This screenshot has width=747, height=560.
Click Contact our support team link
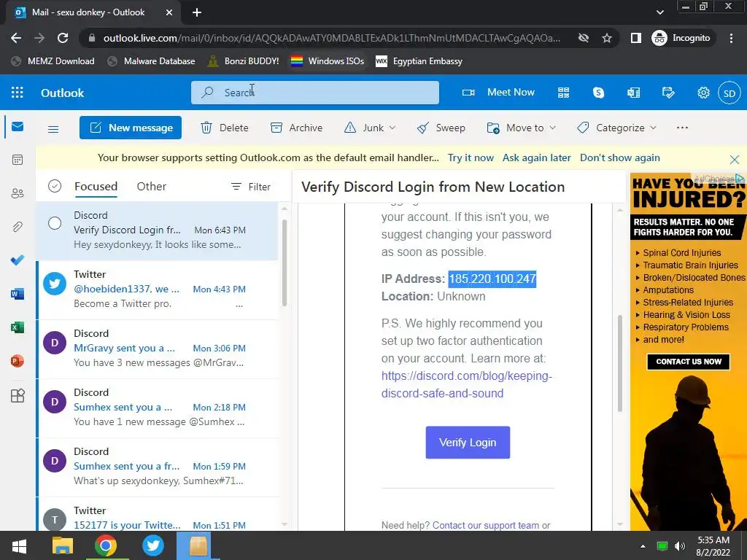point(485,525)
